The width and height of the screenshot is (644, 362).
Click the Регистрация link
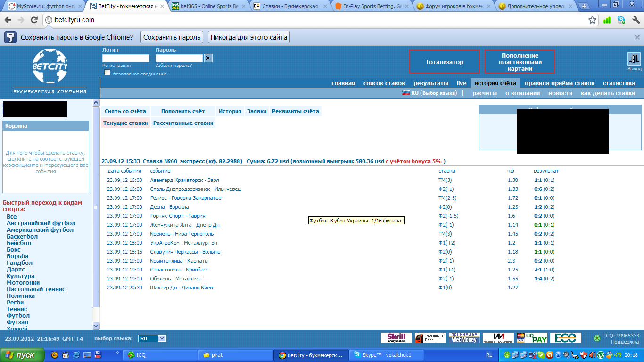coord(116,66)
